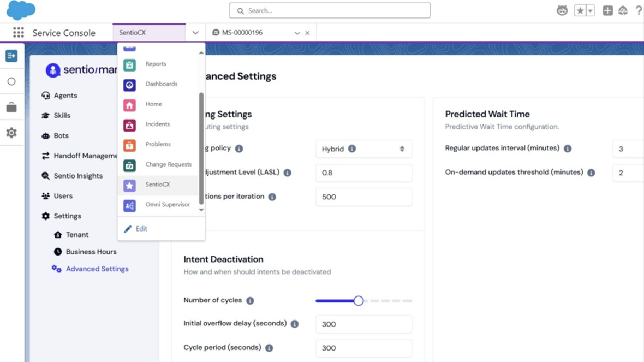644x362 pixels.
Task: Click the Dashboards gauge icon
Action: coord(129,85)
